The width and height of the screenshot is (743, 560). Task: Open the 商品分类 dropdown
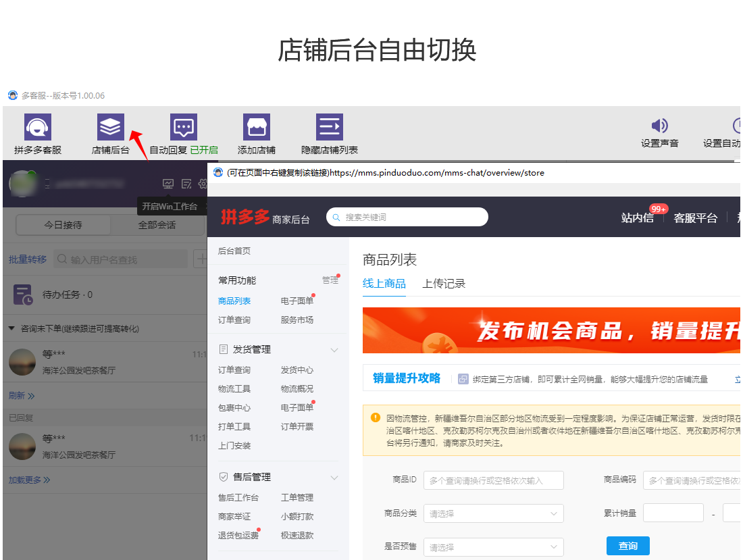(x=493, y=513)
